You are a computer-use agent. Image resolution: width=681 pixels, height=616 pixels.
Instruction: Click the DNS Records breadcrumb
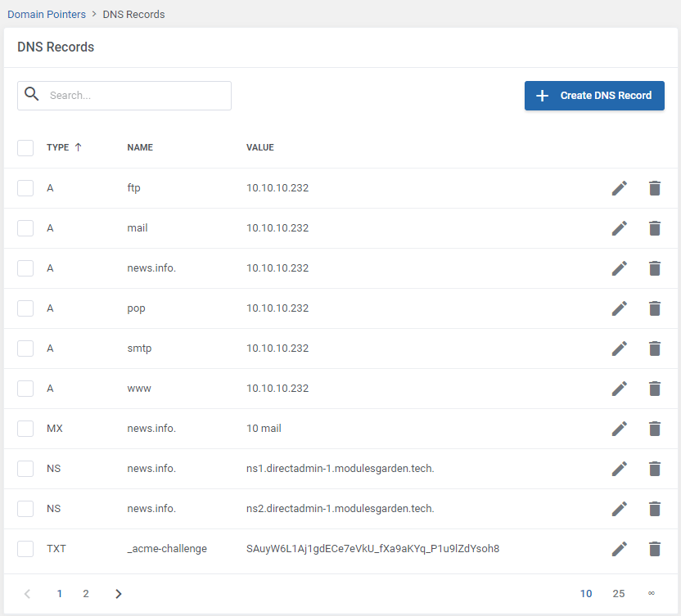(x=133, y=15)
